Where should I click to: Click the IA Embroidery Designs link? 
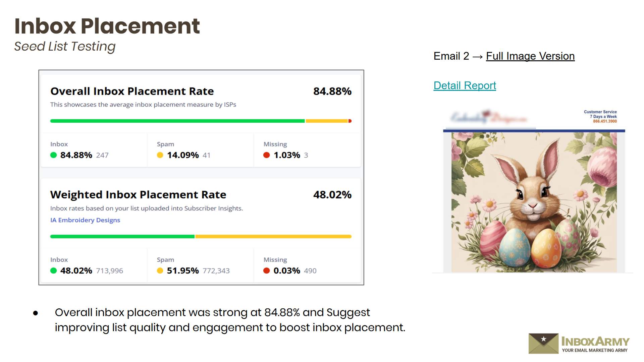click(x=85, y=220)
